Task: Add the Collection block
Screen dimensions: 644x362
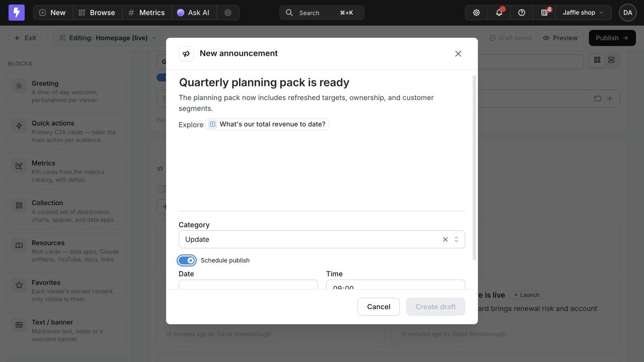Action: (x=66, y=211)
